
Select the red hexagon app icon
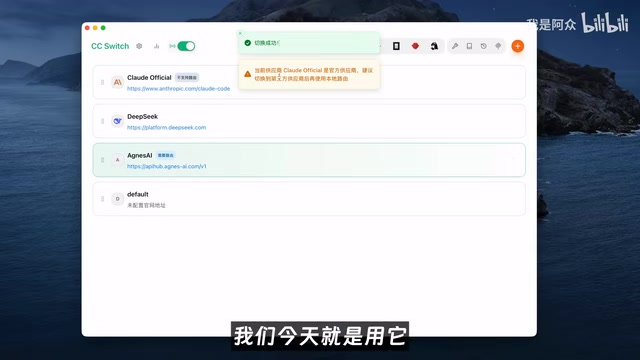415,46
